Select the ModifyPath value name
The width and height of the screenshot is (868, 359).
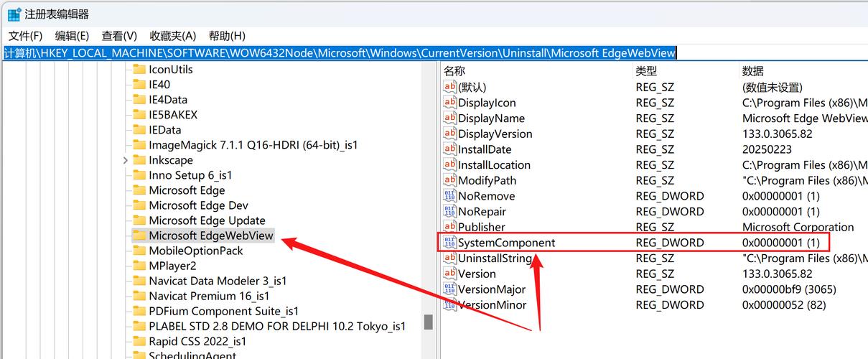pos(487,180)
